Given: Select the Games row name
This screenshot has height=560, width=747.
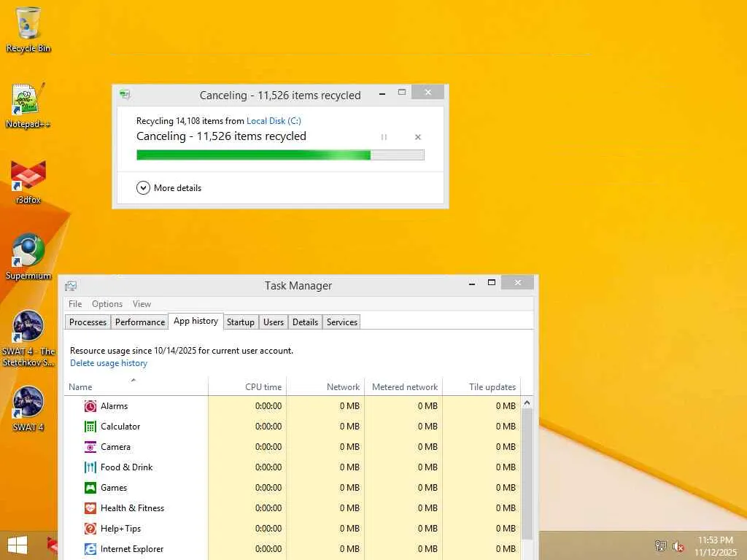Looking at the screenshot, I should click(114, 488).
